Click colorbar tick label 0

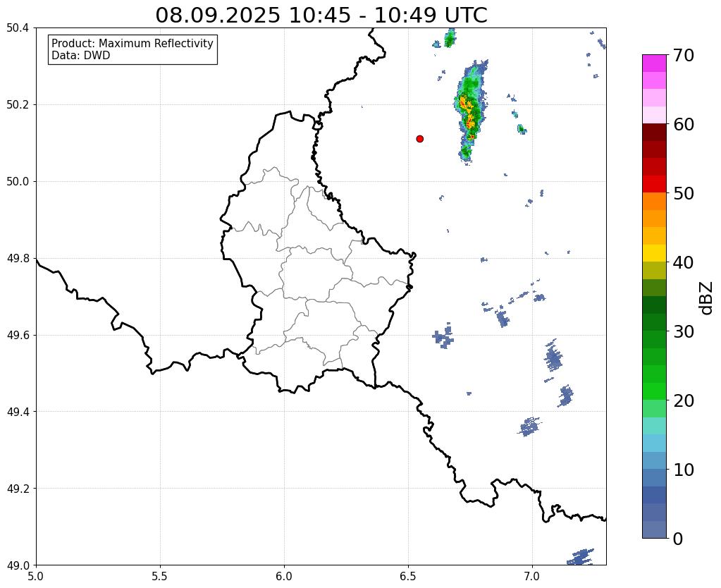pos(678,539)
